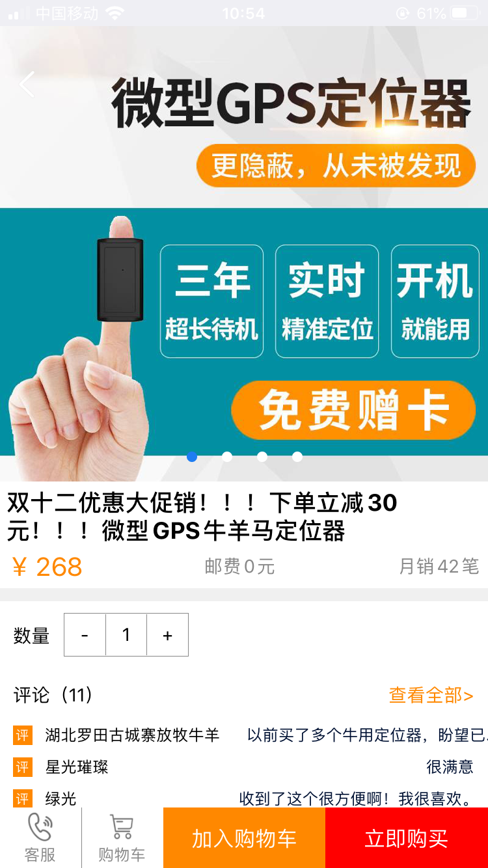Tap the back arrow icon
The height and width of the screenshot is (868, 488).
(27, 85)
